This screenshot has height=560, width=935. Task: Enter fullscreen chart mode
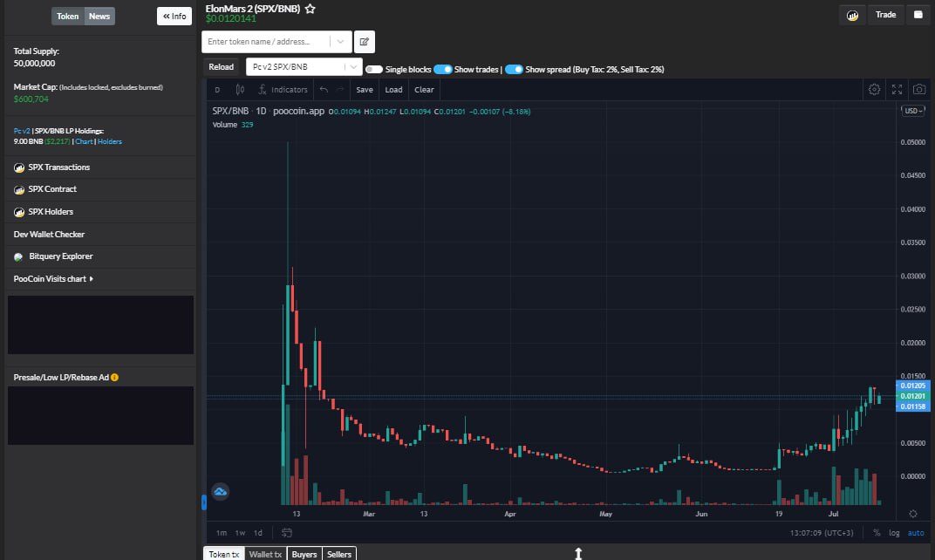coord(897,89)
